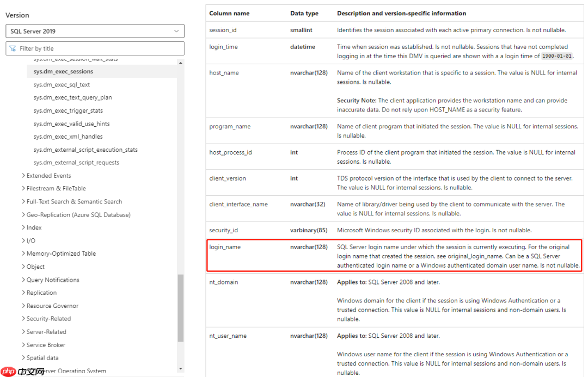Open sys.dm_exec_trigger_stats page
Viewport: 588px width, 377px height.
(x=68, y=110)
